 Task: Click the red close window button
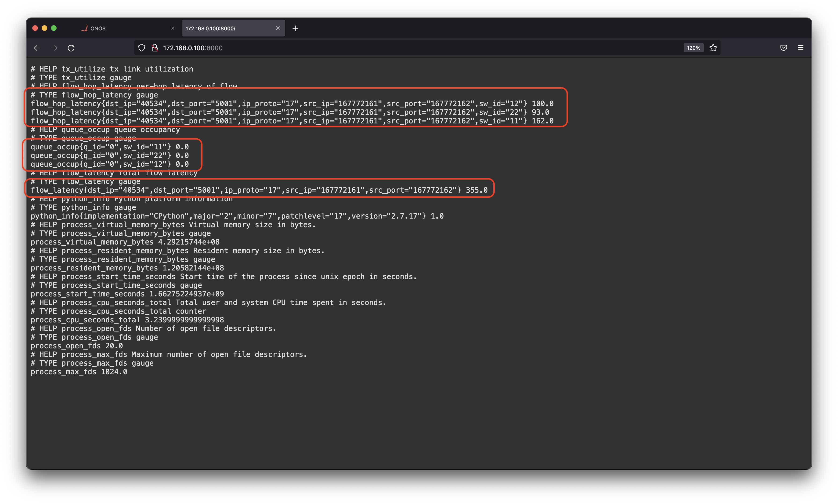35,28
